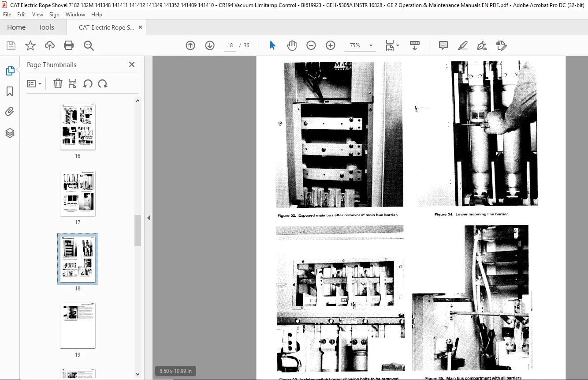
Task: Zoom in with the plus icon
Action: click(331, 45)
